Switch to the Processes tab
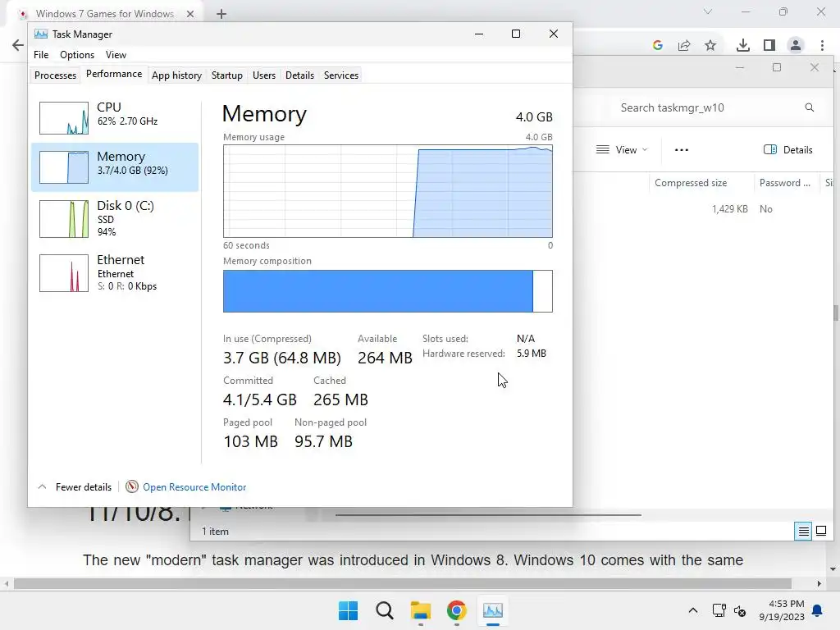This screenshot has height=630, width=840. tap(55, 75)
